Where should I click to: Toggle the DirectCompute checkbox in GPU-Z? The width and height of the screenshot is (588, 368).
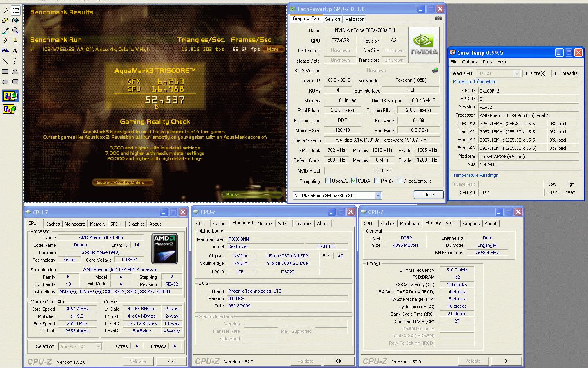point(399,181)
